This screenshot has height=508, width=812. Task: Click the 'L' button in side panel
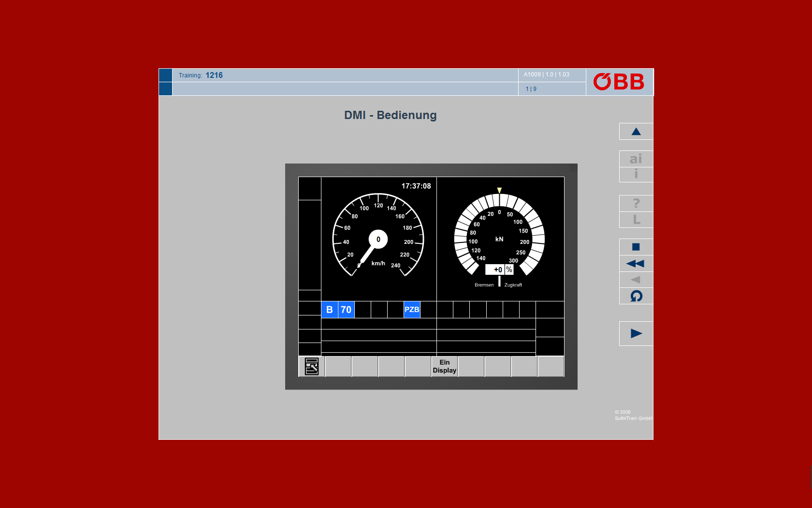pyautogui.click(x=636, y=220)
